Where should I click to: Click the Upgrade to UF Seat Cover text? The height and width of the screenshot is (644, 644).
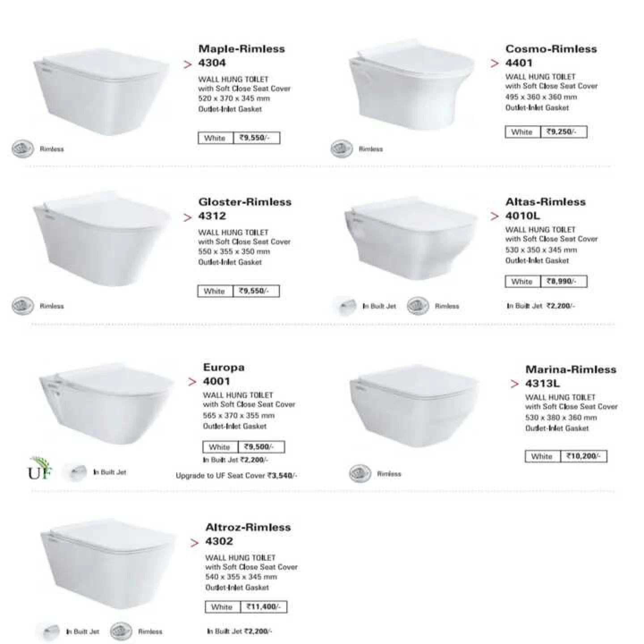click(237, 475)
